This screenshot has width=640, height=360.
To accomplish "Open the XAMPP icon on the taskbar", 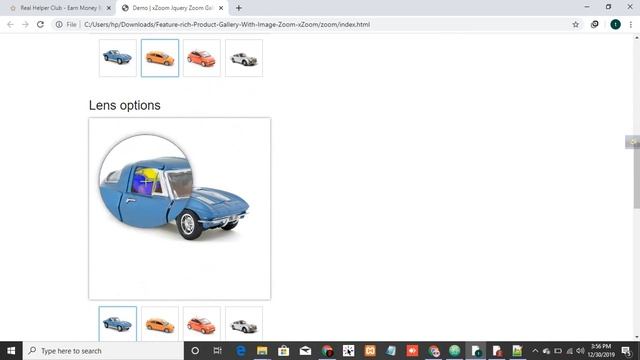I will (370, 351).
